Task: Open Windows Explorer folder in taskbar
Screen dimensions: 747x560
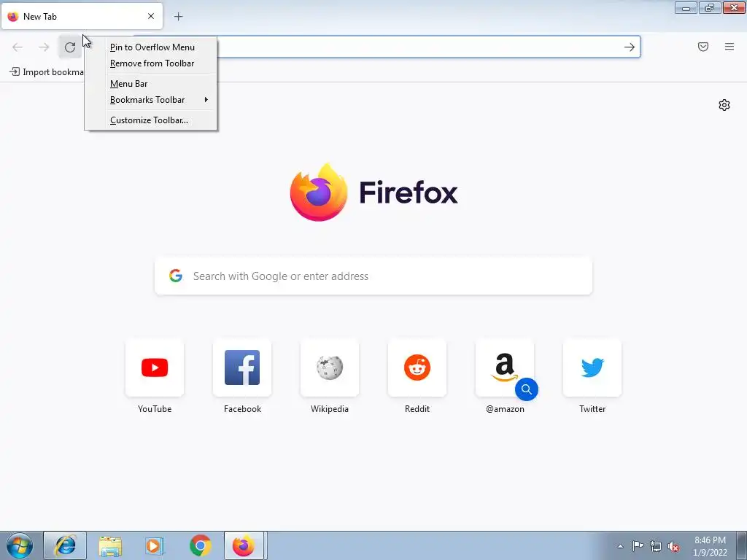Action: pyautogui.click(x=110, y=545)
